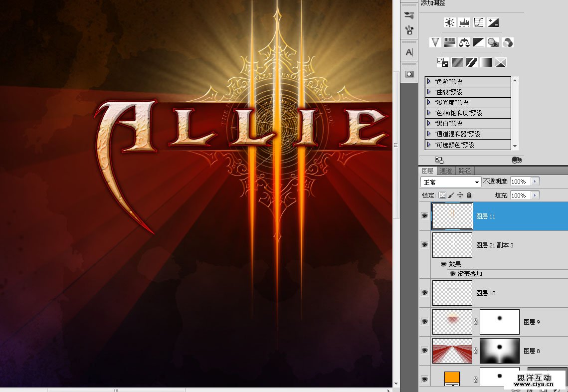
Task: Open the Character panel icon
Action: point(409,52)
